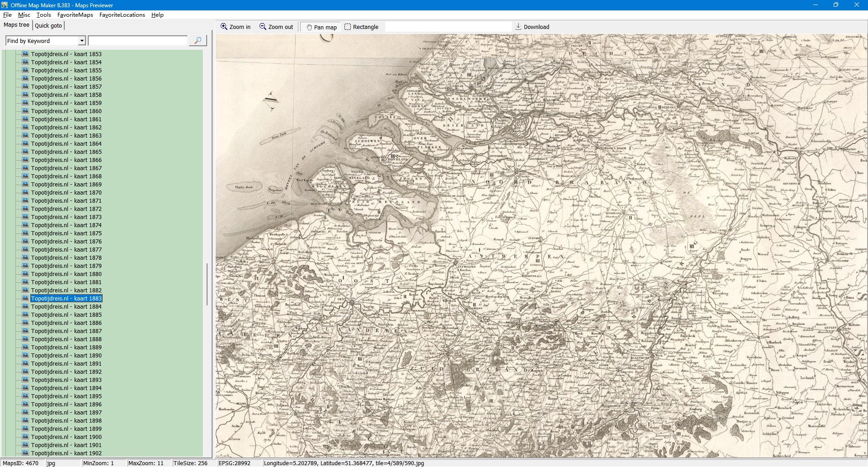The height and width of the screenshot is (467, 868).
Task: Select the Rectangle selection tool
Action: tap(361, 27)
